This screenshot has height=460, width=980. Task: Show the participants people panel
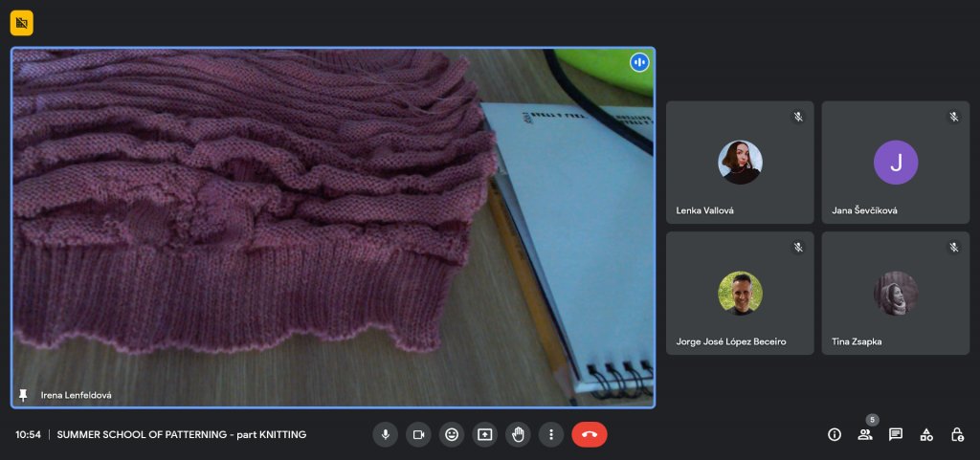pyautogui.click(x=865, y=434)
